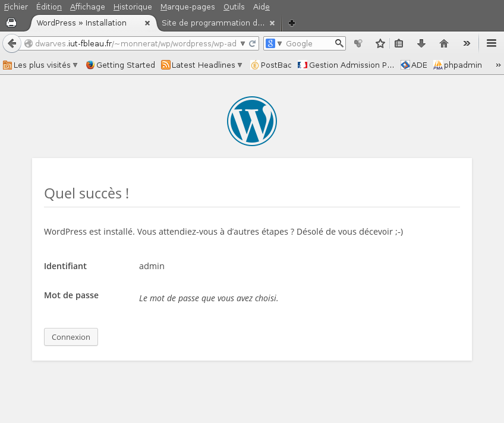504x423 pixels.
Task: Click the WordPress est installé message
Action: pyautogui.click(x=223, y=232)
